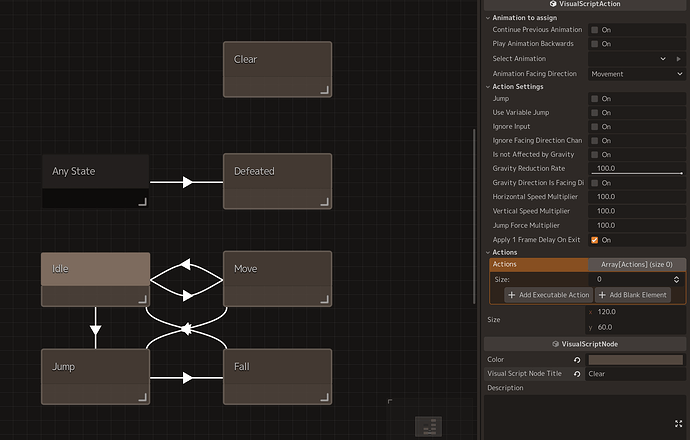Toggle Ignore Facing Direction Change checkbox

coord(595,141)
